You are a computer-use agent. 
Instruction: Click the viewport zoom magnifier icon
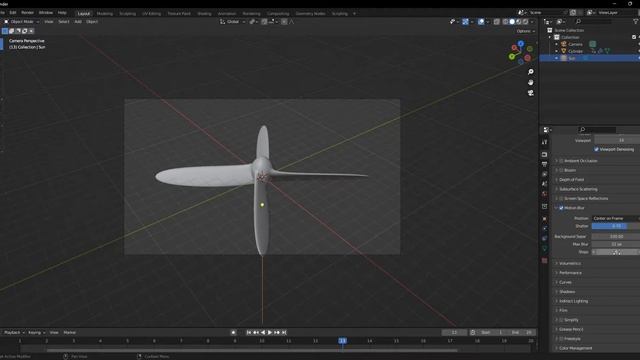click(531, 72)
